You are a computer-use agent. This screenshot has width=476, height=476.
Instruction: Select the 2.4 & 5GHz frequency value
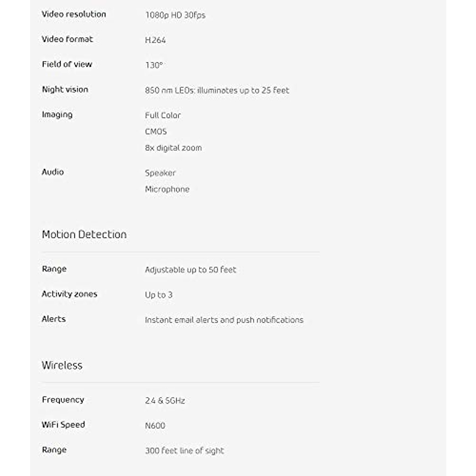[165, 401]
